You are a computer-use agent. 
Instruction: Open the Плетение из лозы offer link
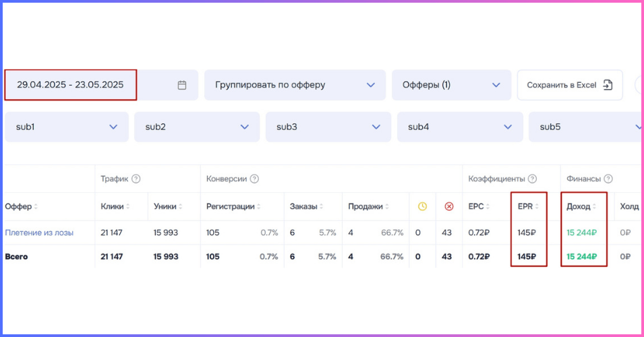pos(39,233)
